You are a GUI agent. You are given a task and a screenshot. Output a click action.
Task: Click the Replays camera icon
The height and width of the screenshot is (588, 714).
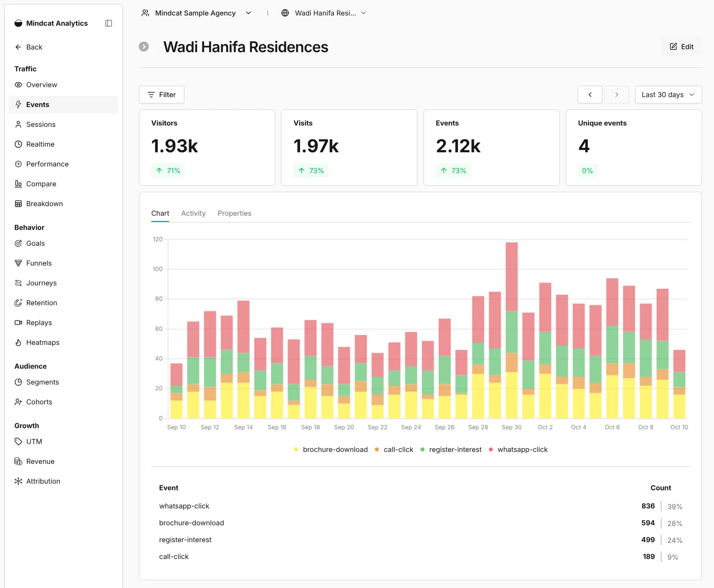tap(18, 323)
